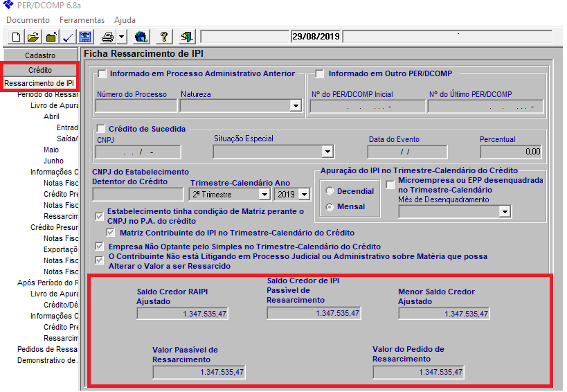The width and height of the screenshot is (567, 392).
Task: Open the Ferramentas menu
Action: coord(82,20)
